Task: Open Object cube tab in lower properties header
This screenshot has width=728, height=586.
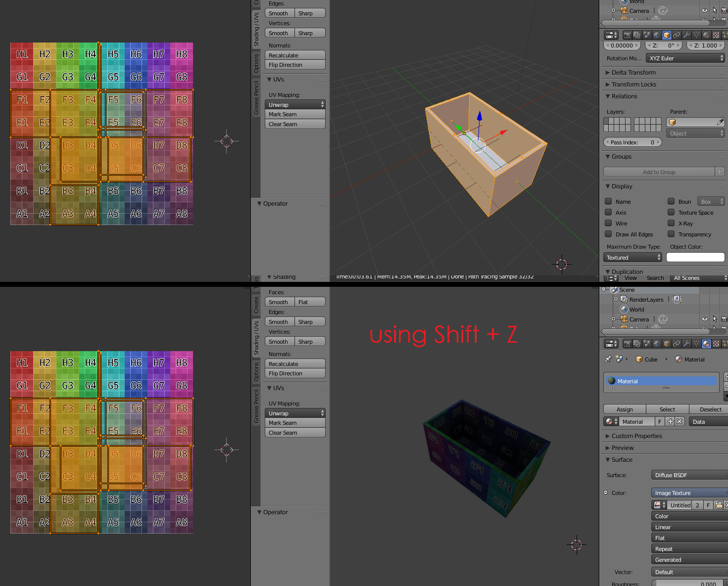Action: 667,344
